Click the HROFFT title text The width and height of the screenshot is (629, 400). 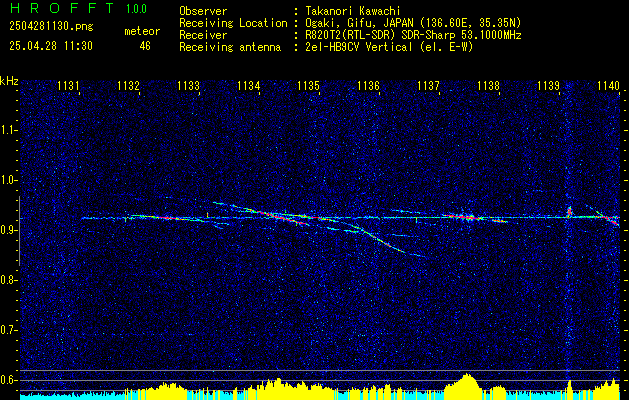point(62,8)
